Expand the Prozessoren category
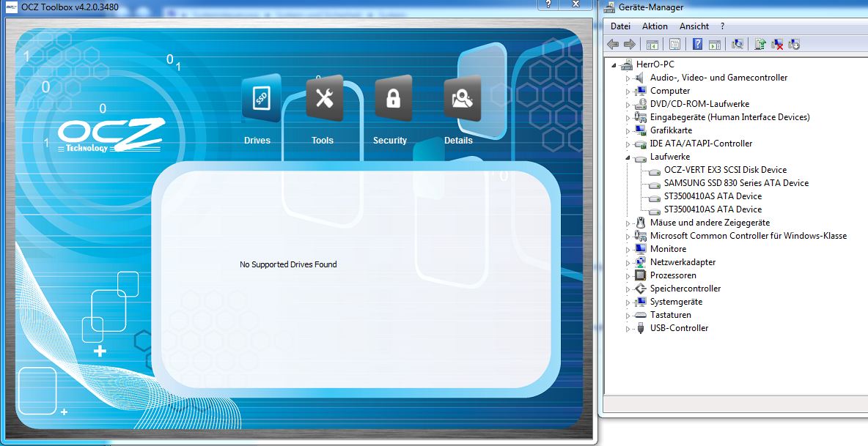This screenshot has width=868, height=446. tap(628, 276)
